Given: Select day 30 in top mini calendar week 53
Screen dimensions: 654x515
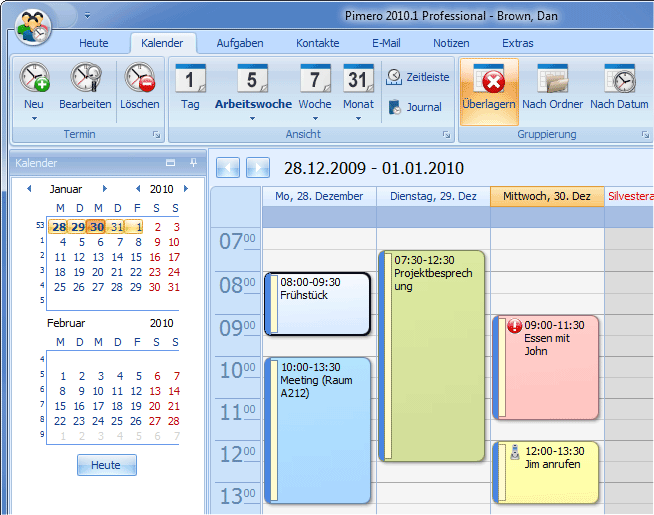Looking at the screenshot, I should [x=97, y=227].
